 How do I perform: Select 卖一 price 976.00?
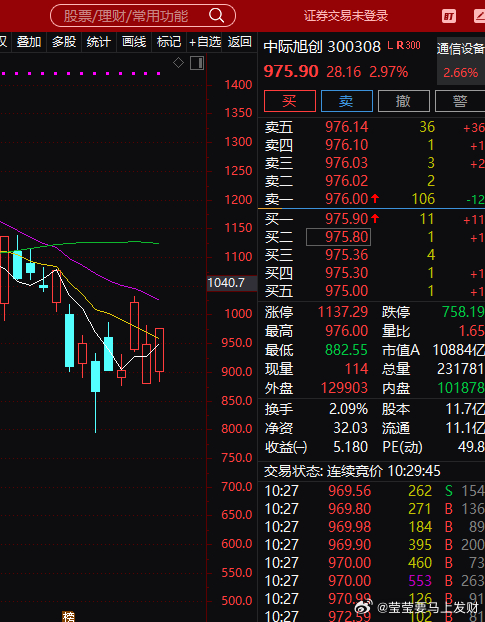click(347, 199)
